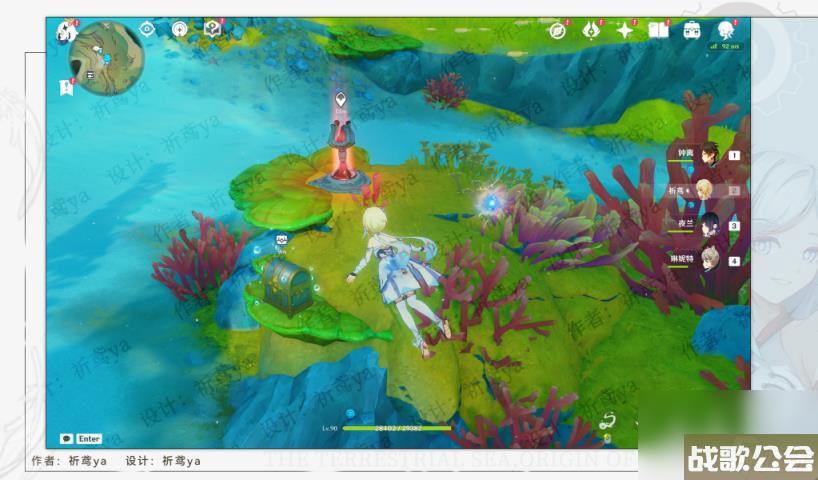Click 夜兰's character portrait
This screenshot has height=480, width=818.
[710, 224]
